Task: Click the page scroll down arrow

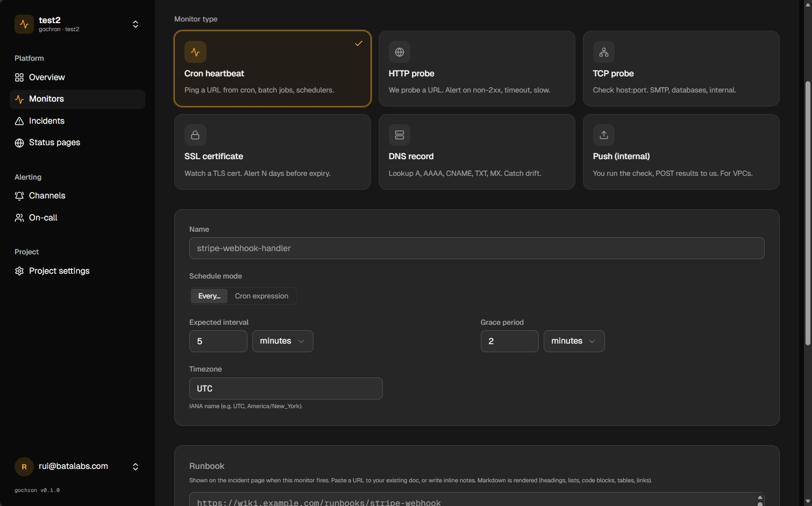Action: [808, 501]
